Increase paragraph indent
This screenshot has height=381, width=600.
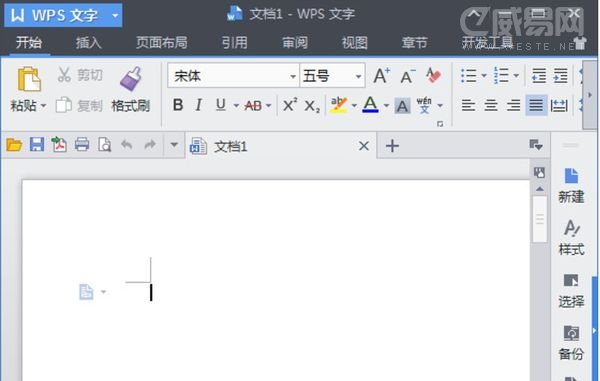[561, 76]
